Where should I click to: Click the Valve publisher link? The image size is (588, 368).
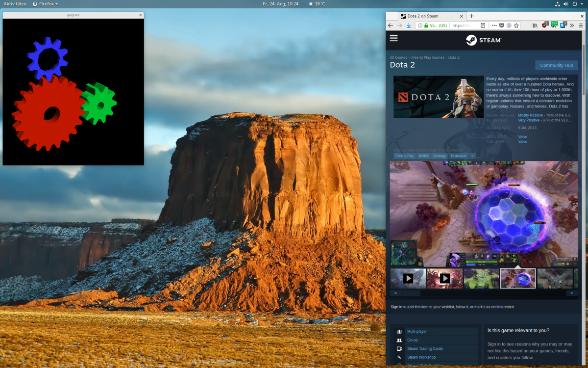click(522, 142)
